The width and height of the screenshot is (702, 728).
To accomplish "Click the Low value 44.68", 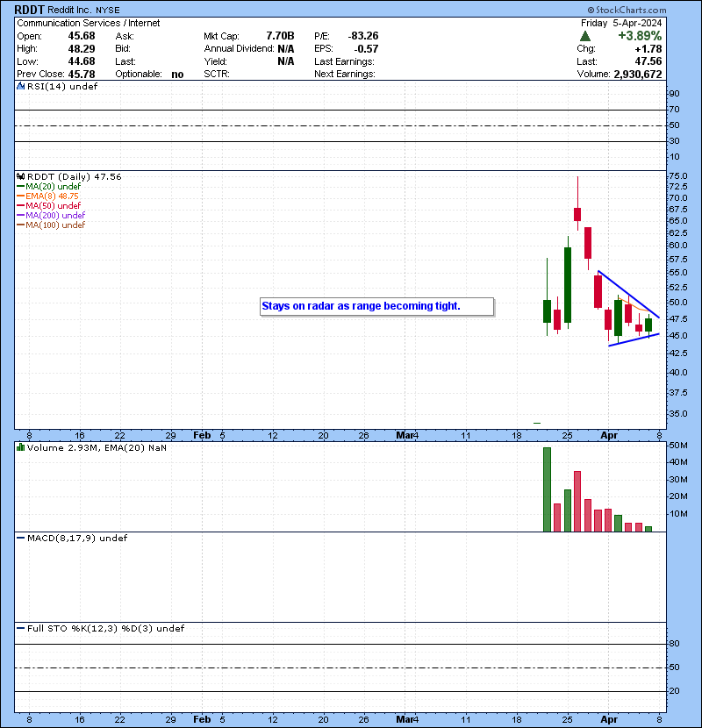I will click(x=82, y=61).
